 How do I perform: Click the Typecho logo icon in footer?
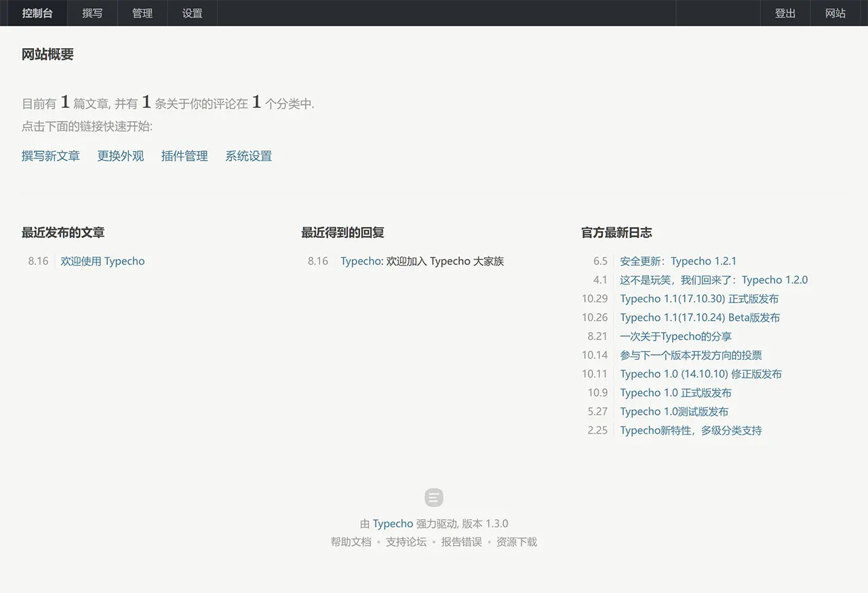tap(434, 497)
